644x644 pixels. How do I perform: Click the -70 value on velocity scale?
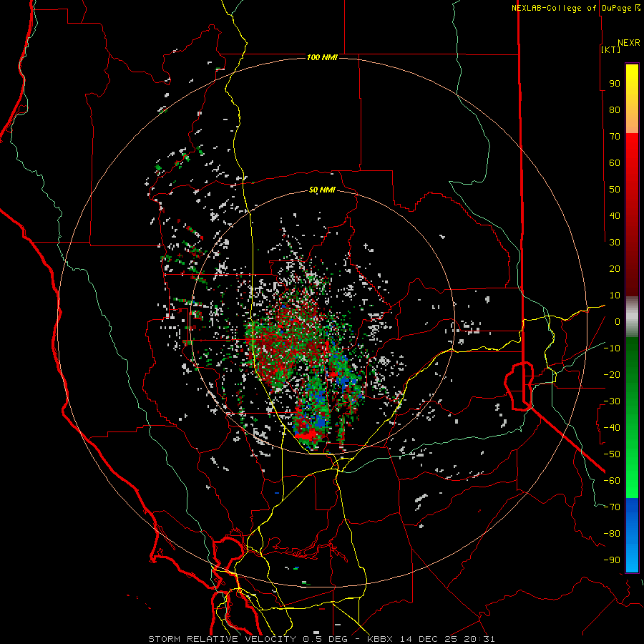(x=612, y=507)
